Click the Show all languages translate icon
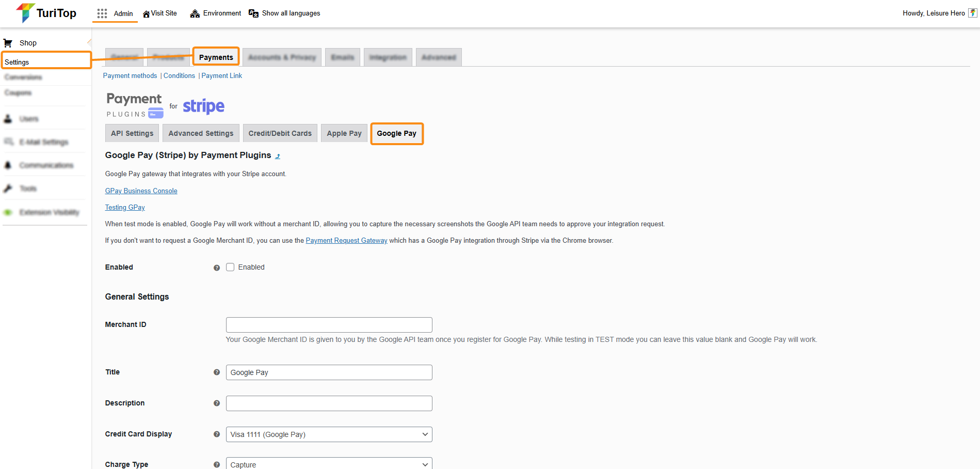Screen dimensions: 980x469 click(x=253, y=13)
